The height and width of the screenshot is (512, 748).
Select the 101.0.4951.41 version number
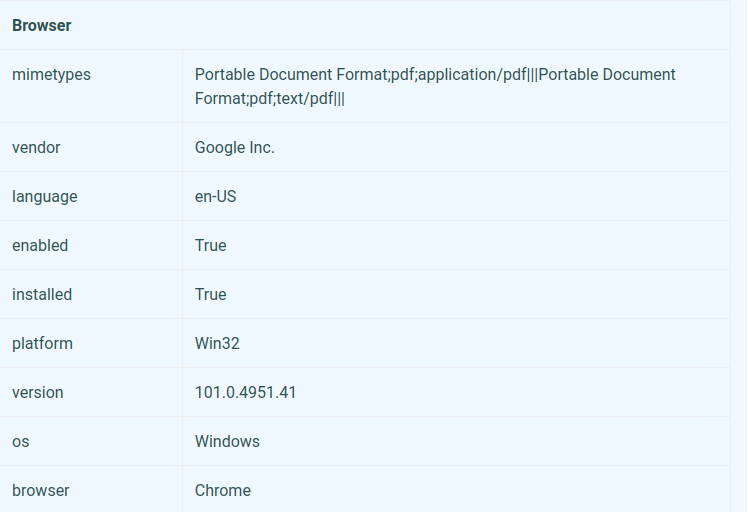coord(245,393)
